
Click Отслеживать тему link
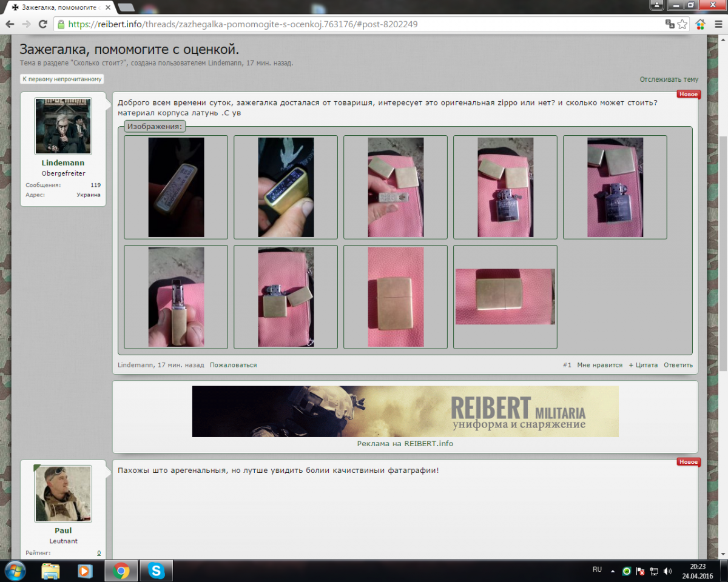[x=669, y=79]
